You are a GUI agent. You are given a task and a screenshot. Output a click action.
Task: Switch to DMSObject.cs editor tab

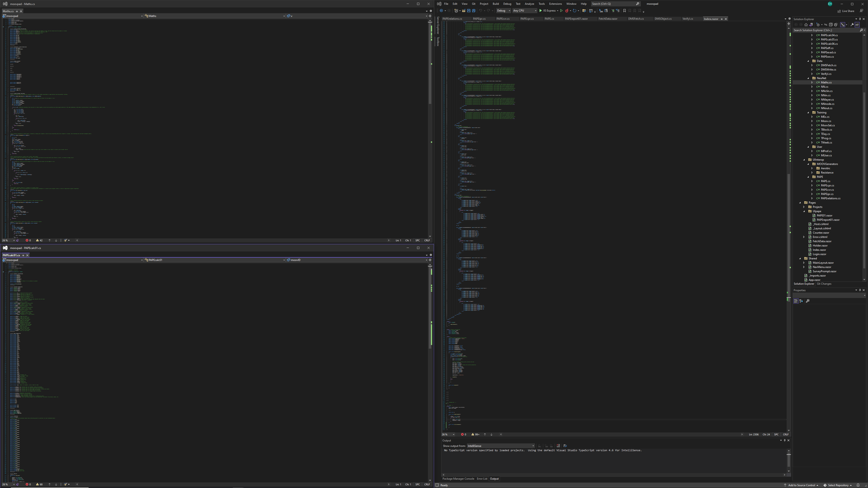663,19
